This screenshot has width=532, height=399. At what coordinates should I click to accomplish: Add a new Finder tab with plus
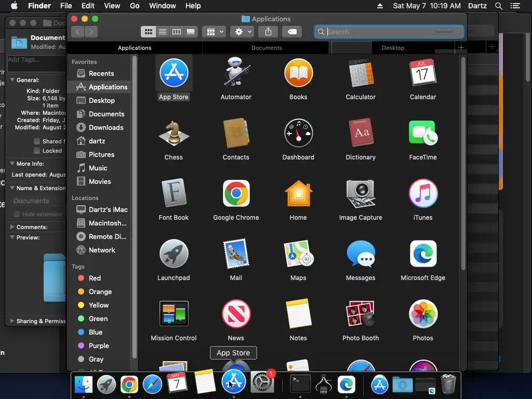click(x=461, y=47)
